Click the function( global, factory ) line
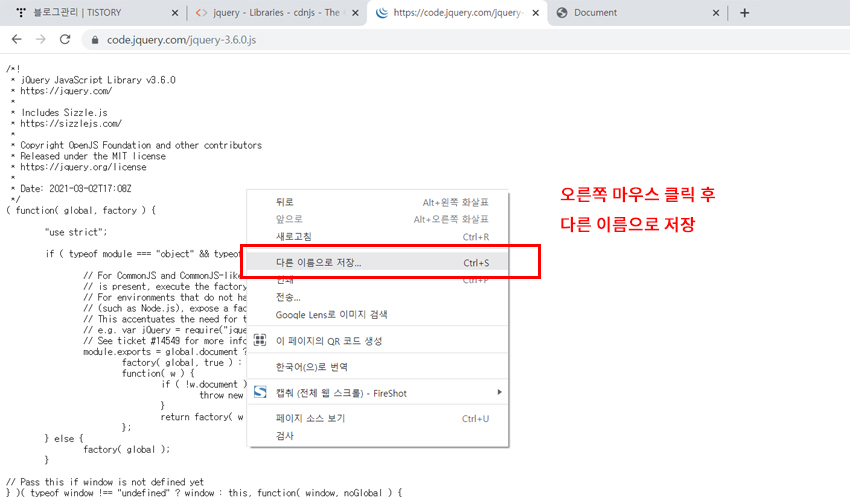Screen dimensions: 850x500 point(81,210)
